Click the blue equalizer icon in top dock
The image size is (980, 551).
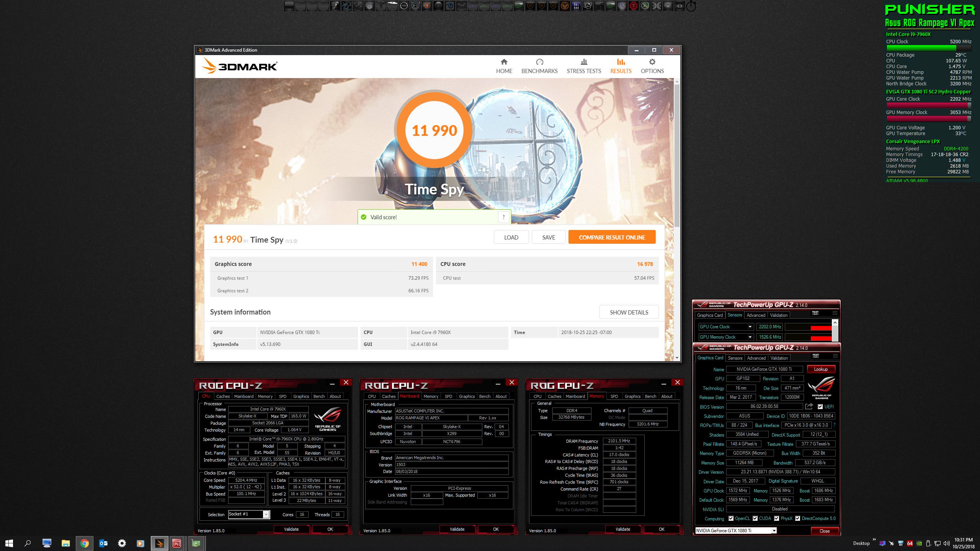tap(576, 6)
